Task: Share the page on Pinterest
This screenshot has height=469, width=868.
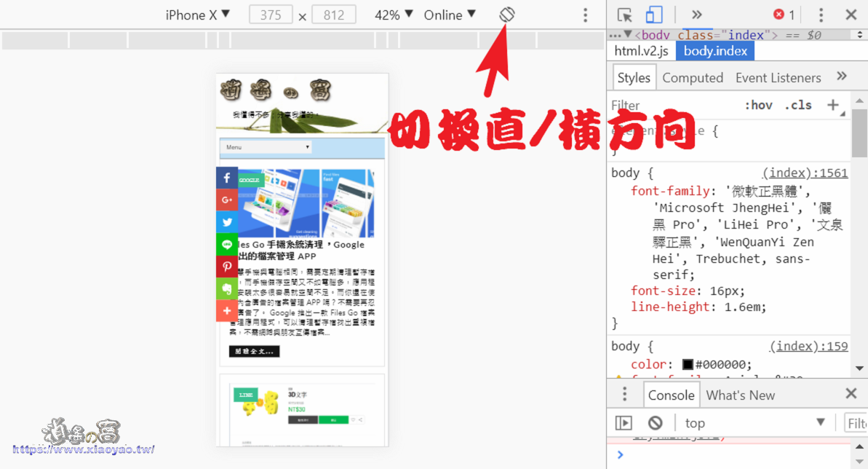Action: (227, 267)
